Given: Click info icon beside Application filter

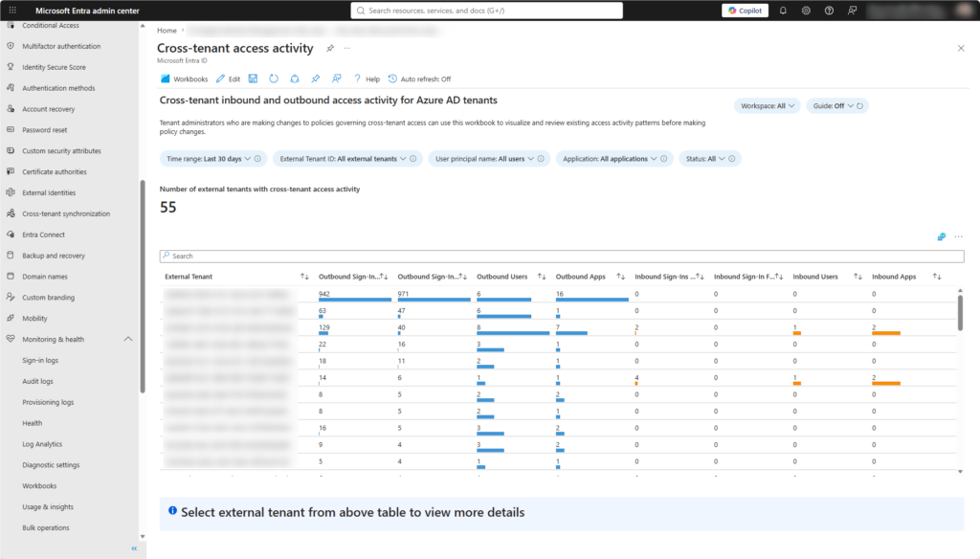Looking at the screenshot, I should [664, 159].
